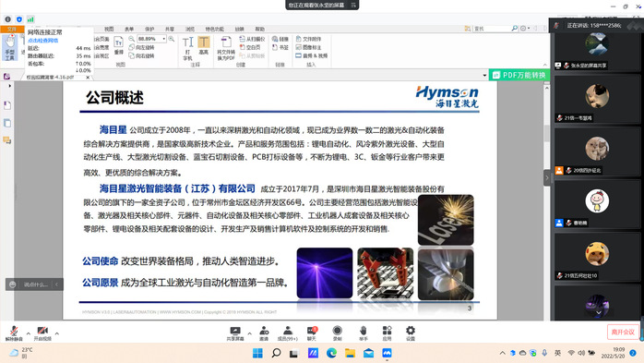Insert File Attachment (文件附件)
Image resolution: width=644 pixels, height=363 pixels.
[x=308, y=39]
